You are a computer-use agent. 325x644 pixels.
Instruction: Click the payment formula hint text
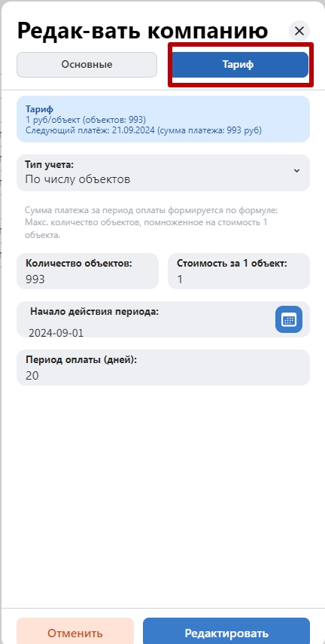pyautogui.click(x=151, y=223)
